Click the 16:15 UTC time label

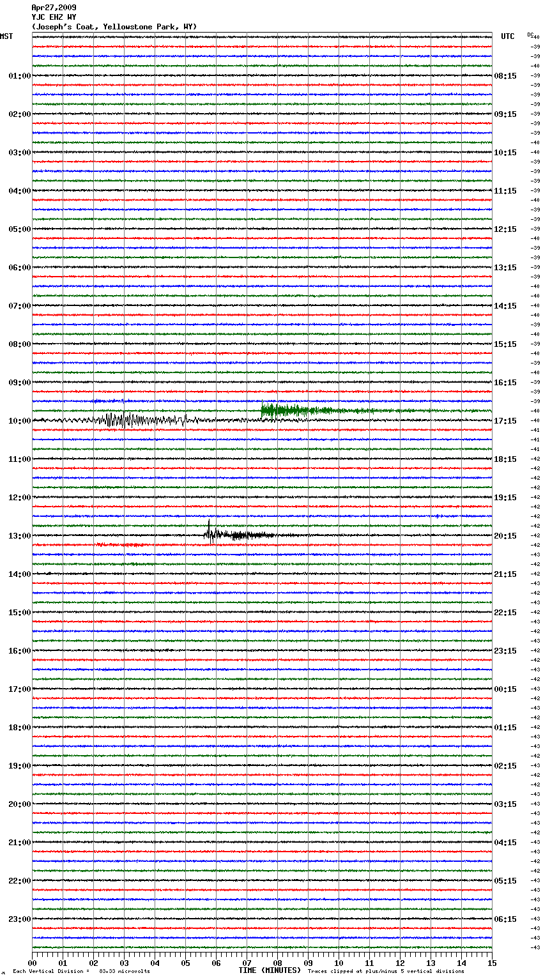pyautogui.click(x=505, y=383)
